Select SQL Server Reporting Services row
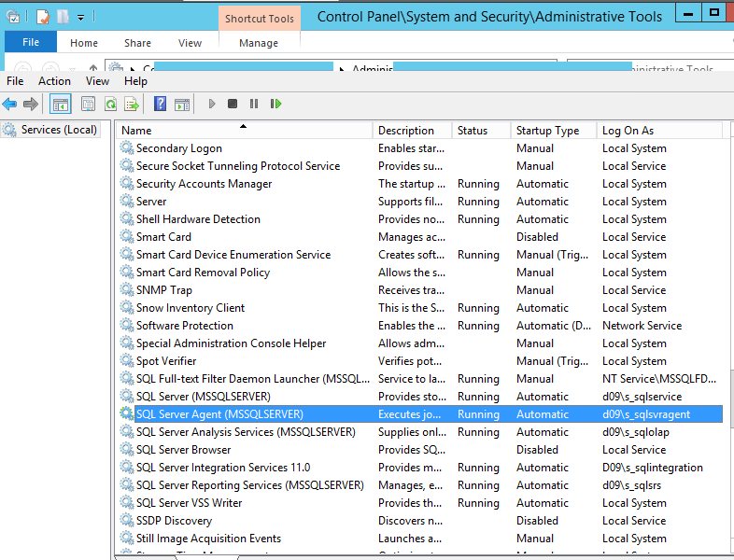 tap(419, 485)
